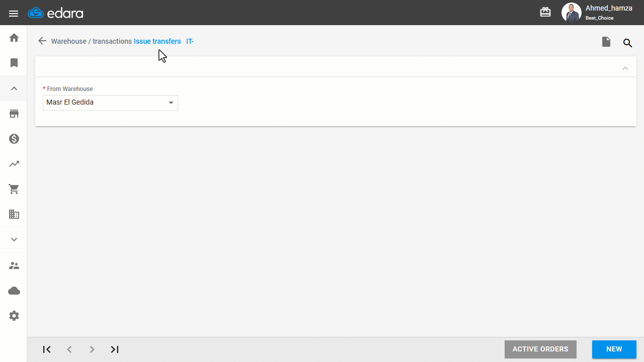Collapse sidebar section with up chevron
The image size is (644, 362).
[14, 88]
